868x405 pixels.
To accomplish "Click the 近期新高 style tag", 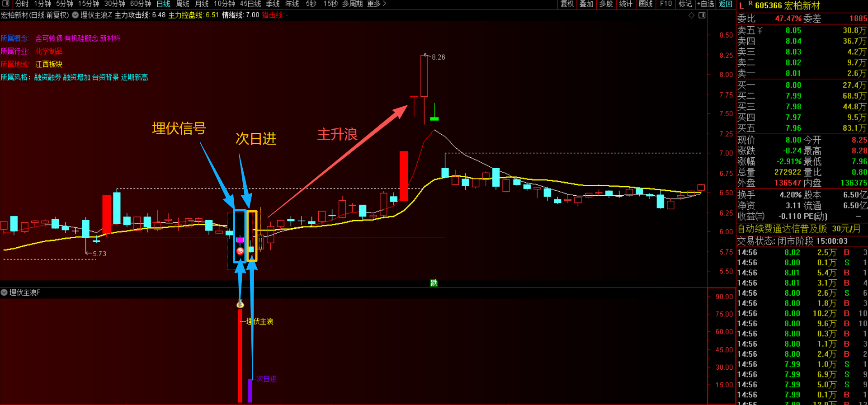I will (x=134, y=77).
